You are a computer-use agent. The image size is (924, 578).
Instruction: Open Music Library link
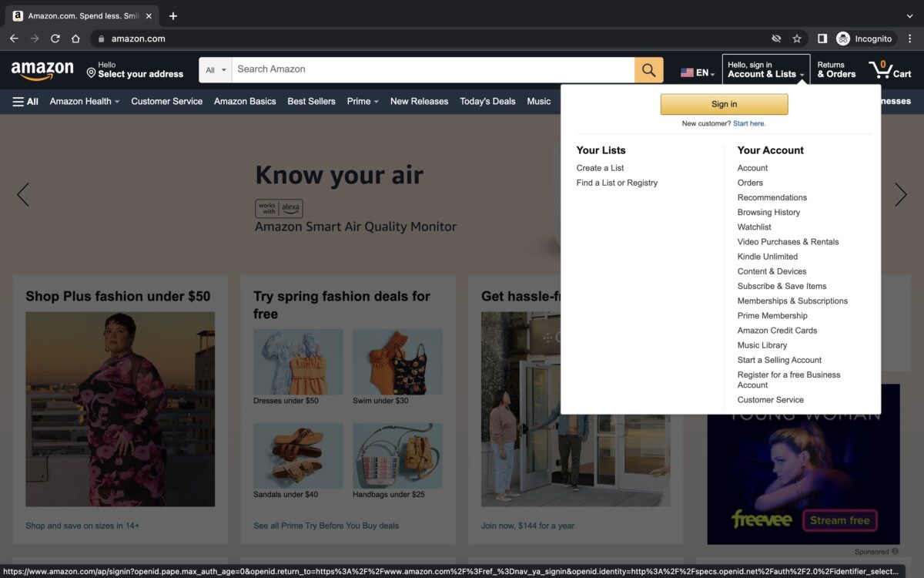tap(762, 345)
